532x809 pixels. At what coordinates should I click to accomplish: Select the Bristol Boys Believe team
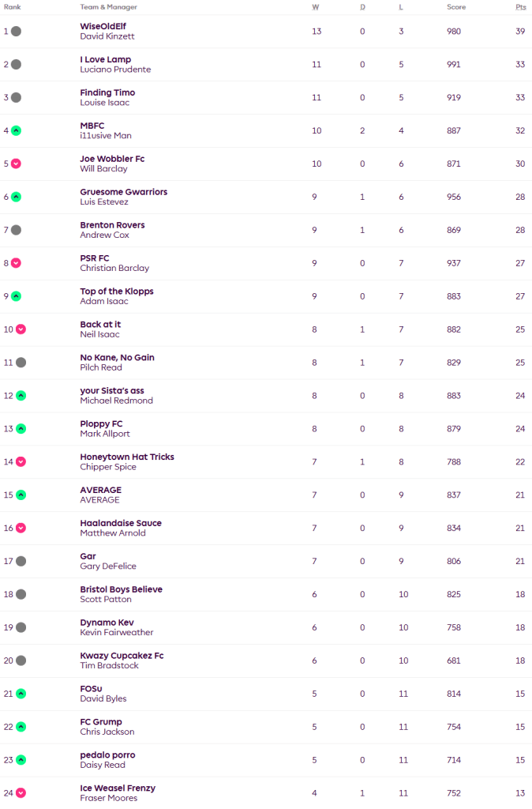(x=121, y=589)
